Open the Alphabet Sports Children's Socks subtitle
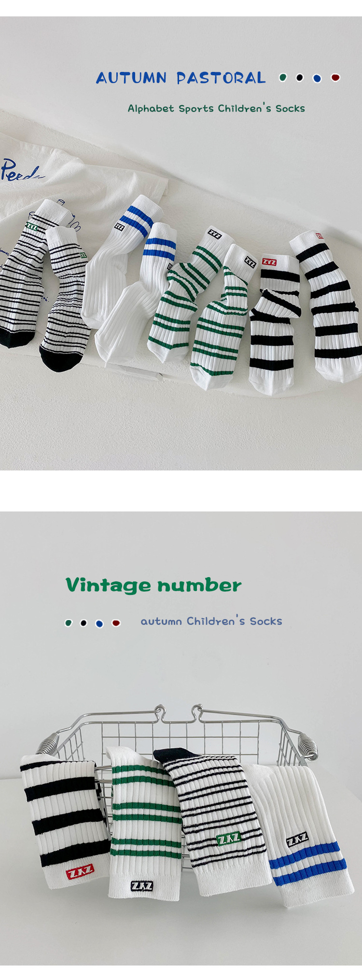 coord(216,108)
